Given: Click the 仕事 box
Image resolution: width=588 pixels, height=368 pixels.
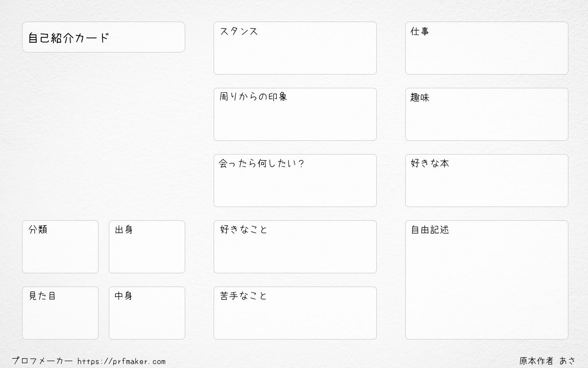Looking at the screenshot, I should pyautogui.click(x=487, y=48).
